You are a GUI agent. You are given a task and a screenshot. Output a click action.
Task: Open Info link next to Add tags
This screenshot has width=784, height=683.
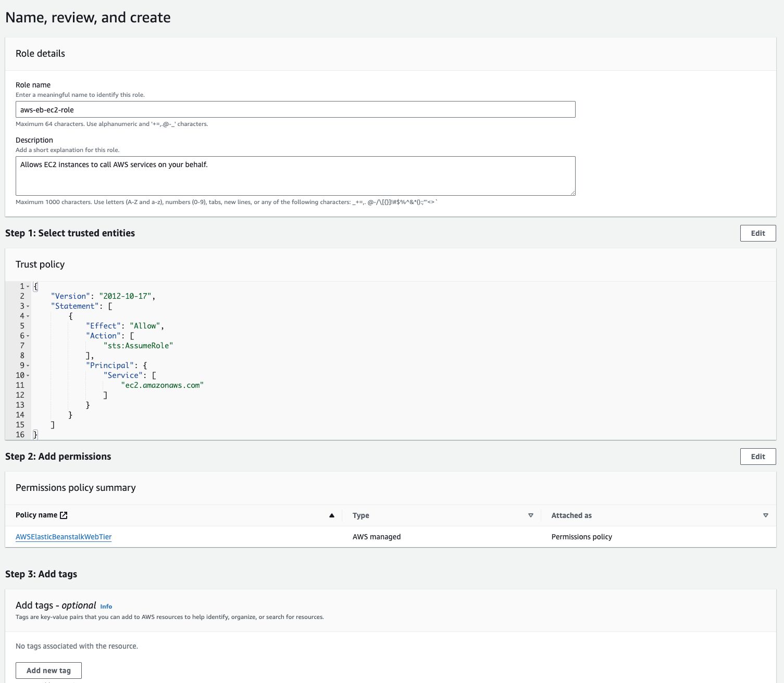tap(106, 606)
